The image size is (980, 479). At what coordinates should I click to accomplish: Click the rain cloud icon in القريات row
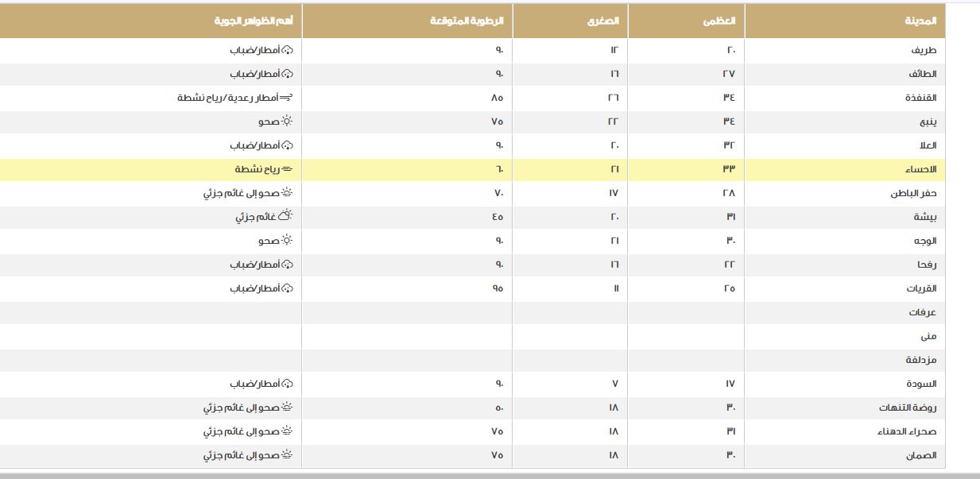[288, 288]
